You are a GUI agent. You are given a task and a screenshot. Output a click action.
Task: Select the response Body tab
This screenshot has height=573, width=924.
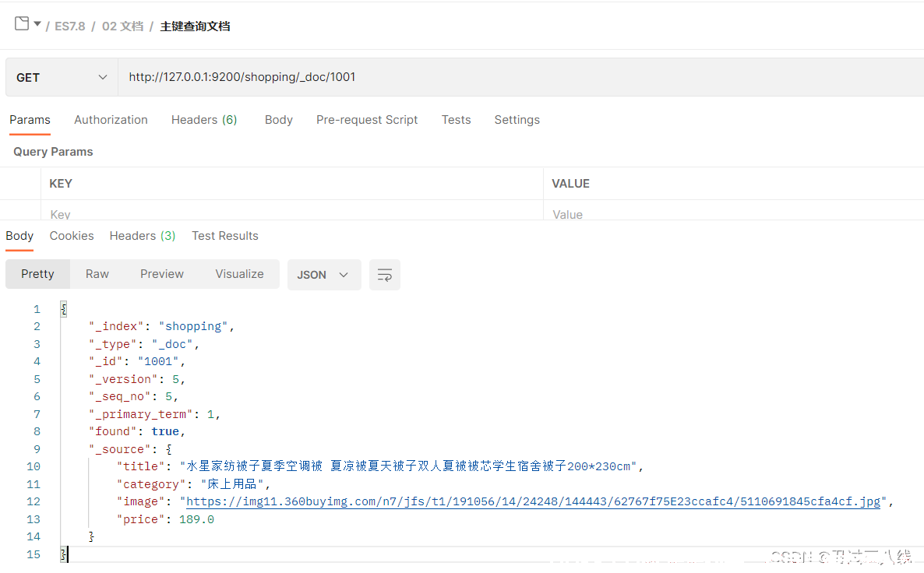(x=19, y=236)
